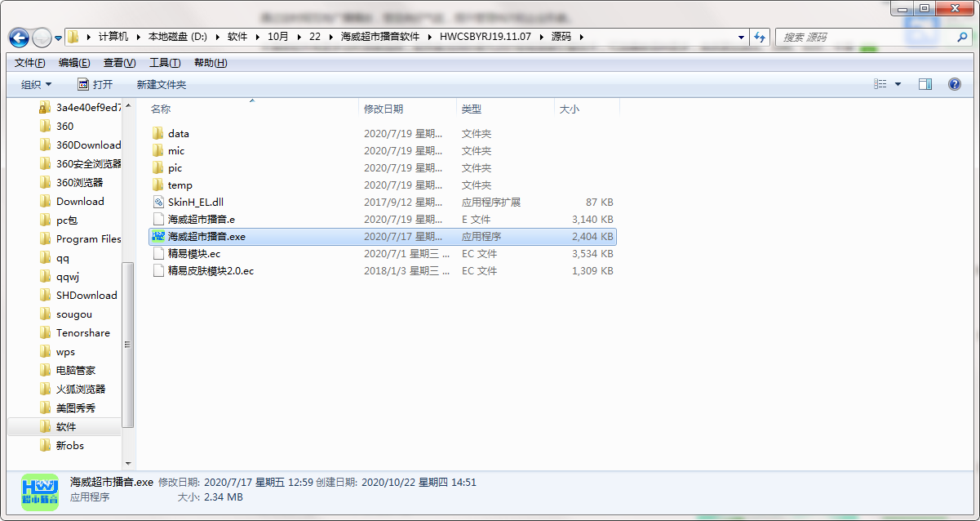Image resolution: width=980 pixels, height=521 pixels.
Task: Select the temp folder icon
Action: 158,185
